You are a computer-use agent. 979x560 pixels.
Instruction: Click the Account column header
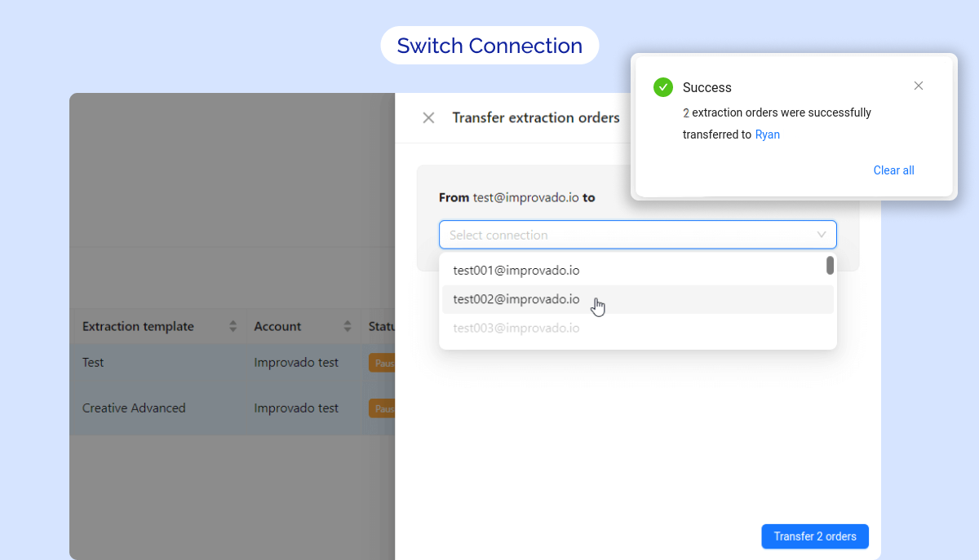(x=277, y=327)
